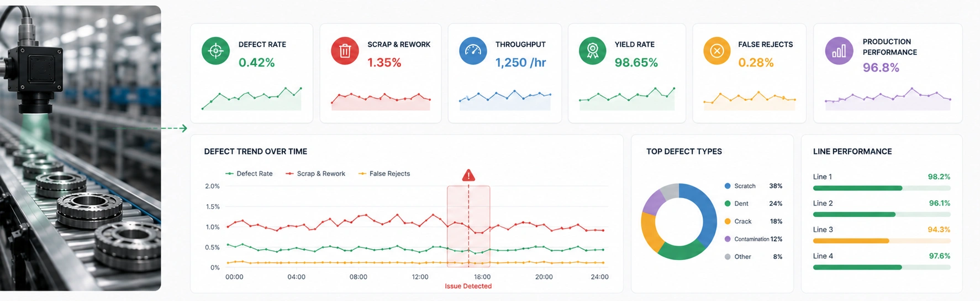Click the Scrap & Rework legend marker
Image resolution: width=980 pixels, height=301 pixels.
point(289,174)
